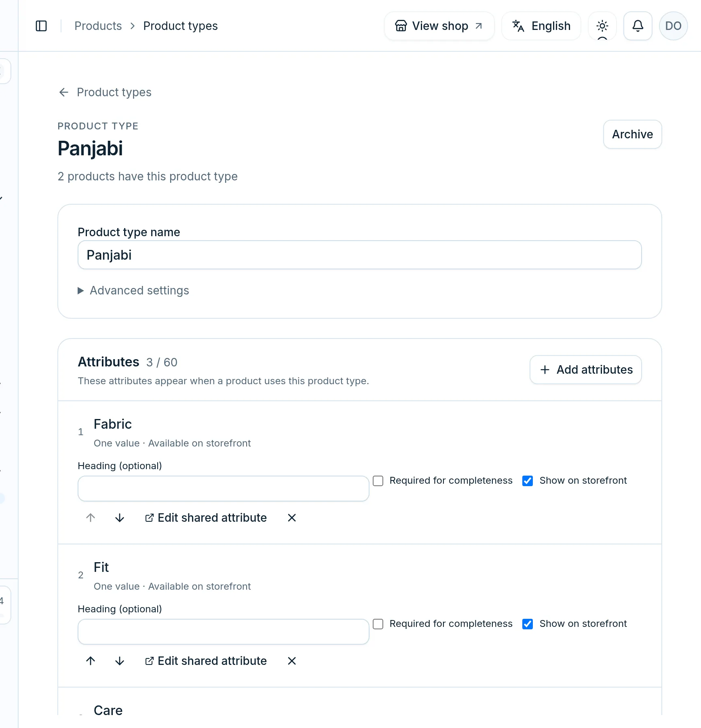Open the DO user avatar menu
The height and width of the screenshot is (728, 701).
(x=673, y=26)
